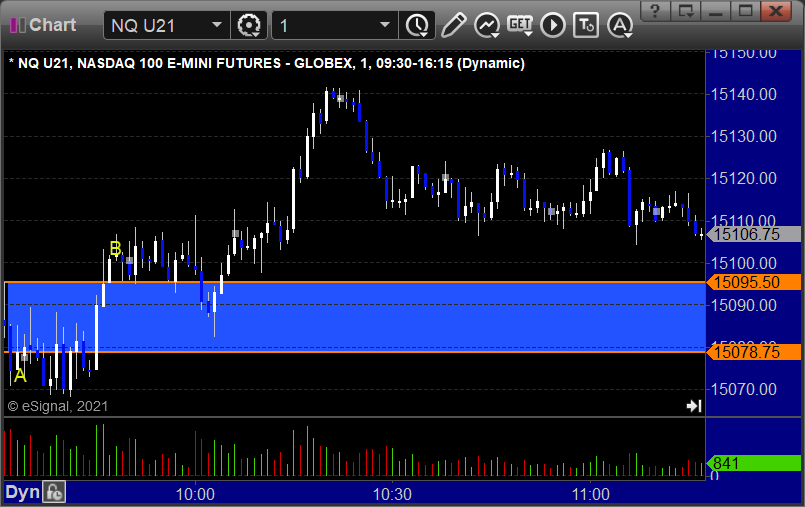Select the 15078.75 orange price marker
The image size is (805, 507).
click(754, 352)
